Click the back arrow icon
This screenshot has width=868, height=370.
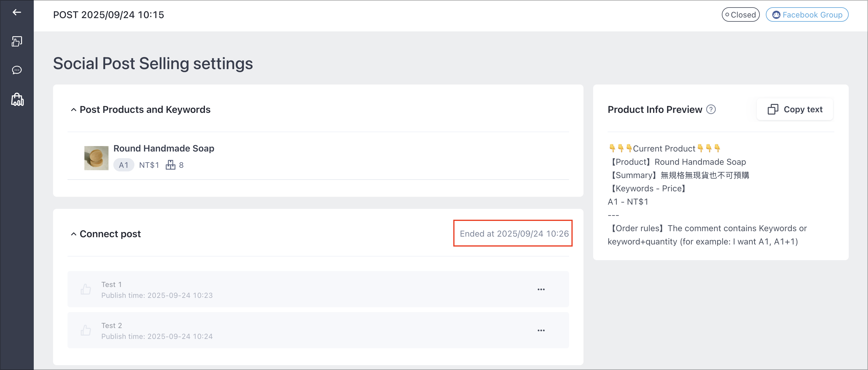17,12
